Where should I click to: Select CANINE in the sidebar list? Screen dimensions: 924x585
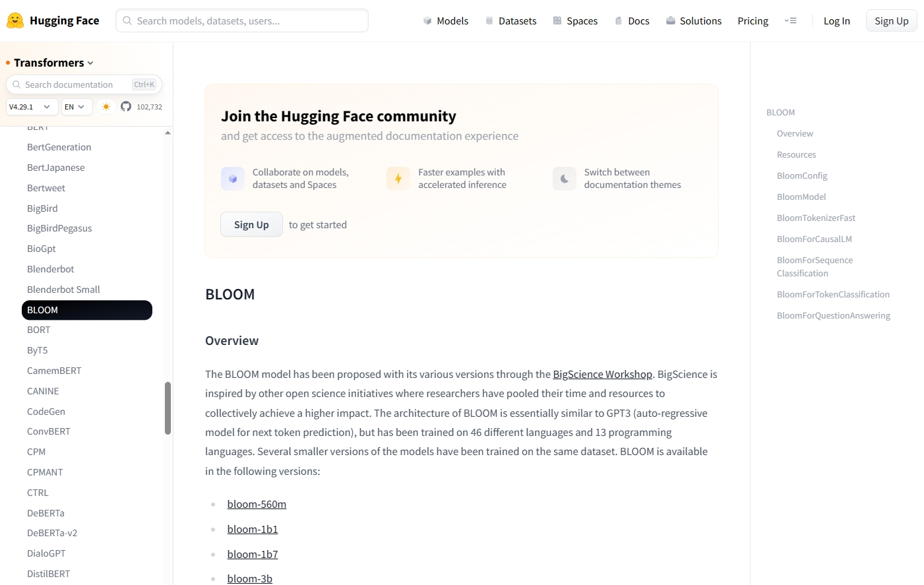click(43, 391)
